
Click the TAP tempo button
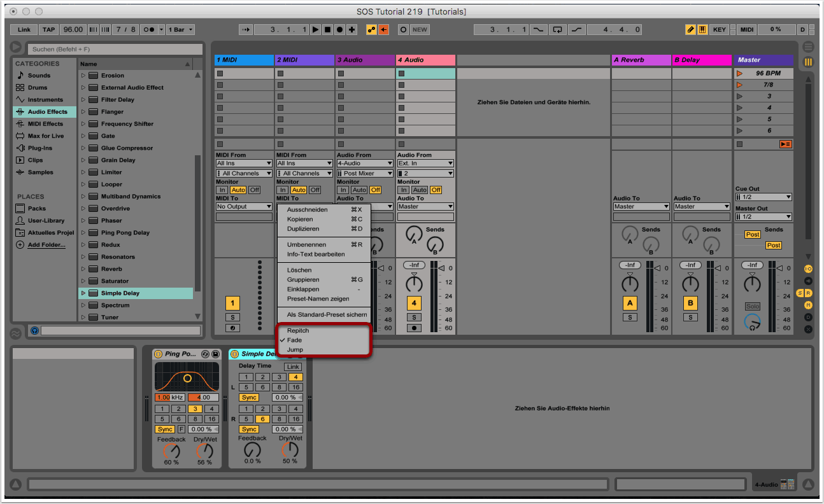(x=48, y=29)
